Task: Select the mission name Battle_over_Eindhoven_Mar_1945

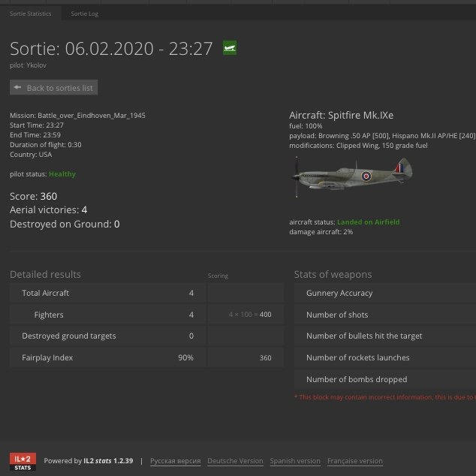Action: point(92,116)
